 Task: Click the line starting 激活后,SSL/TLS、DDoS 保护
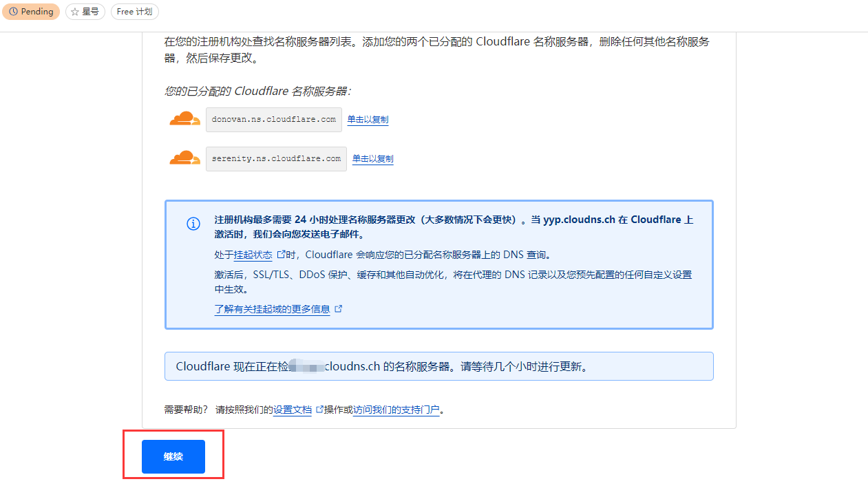click(x=454, y=282)
